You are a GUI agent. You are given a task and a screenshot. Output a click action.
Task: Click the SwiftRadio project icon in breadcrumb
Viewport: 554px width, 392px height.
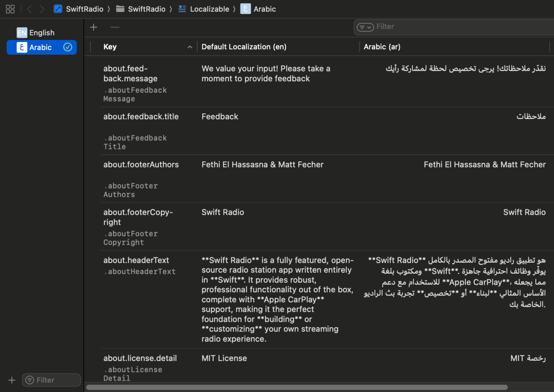point(58,9)
